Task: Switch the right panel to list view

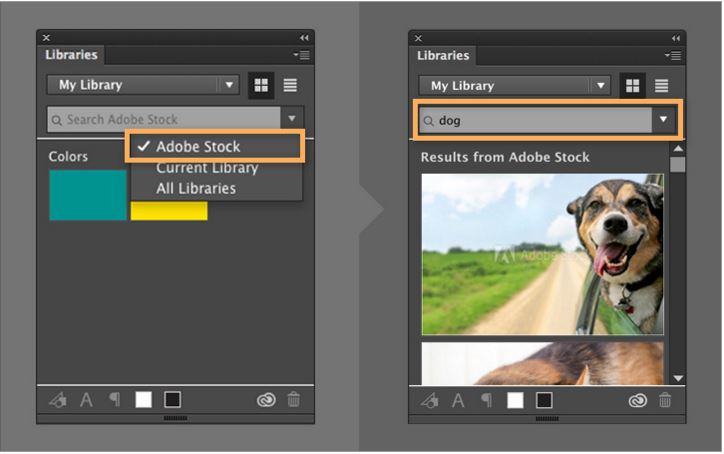Action: click(661, 86)
